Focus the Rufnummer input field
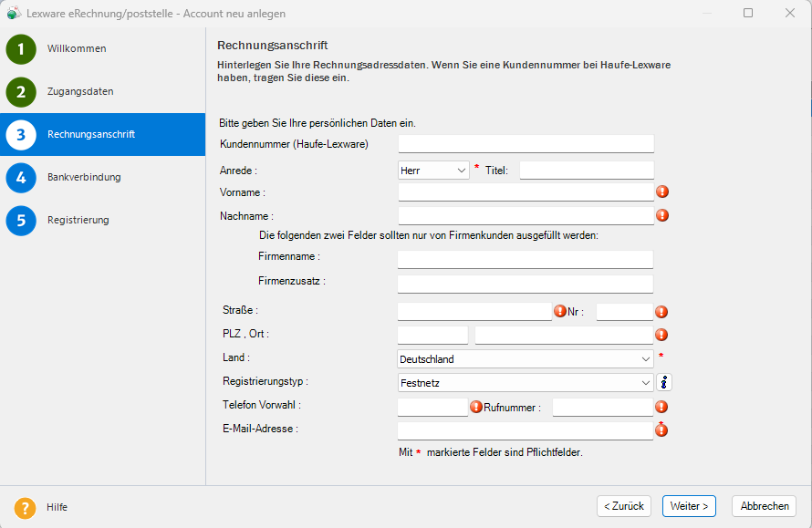 603,408
